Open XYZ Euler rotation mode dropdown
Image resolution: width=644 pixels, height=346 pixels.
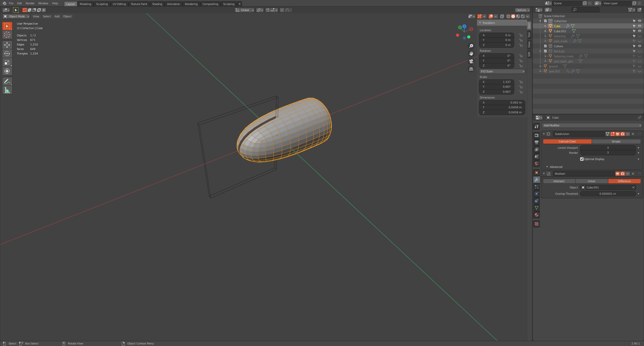pos(502,71)
